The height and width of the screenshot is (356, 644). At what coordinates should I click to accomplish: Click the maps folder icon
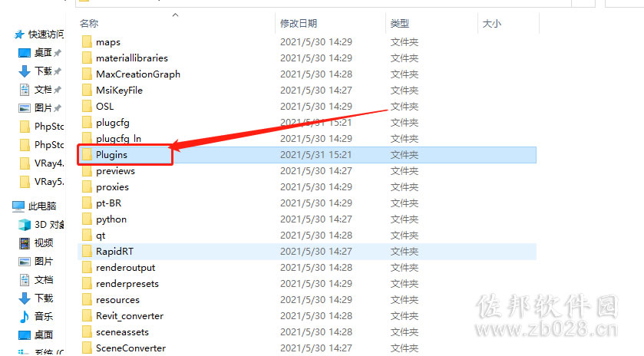point(87,42)
